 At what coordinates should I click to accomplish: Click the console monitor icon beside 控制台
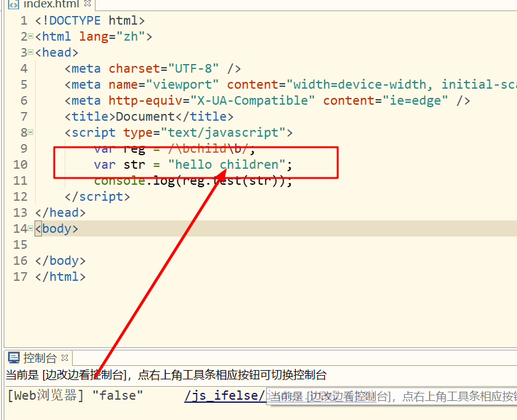tap(14, 358)
